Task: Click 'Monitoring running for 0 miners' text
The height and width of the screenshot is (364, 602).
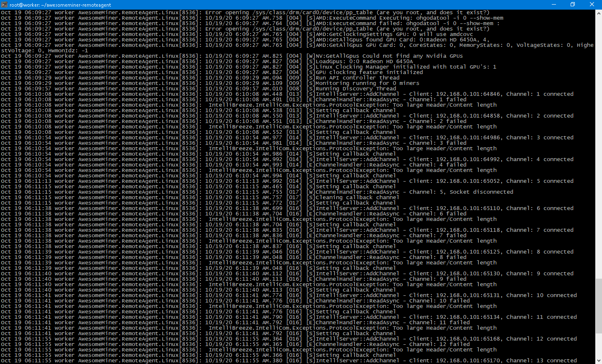Action: pyautogui.click(x=367, y=83)
